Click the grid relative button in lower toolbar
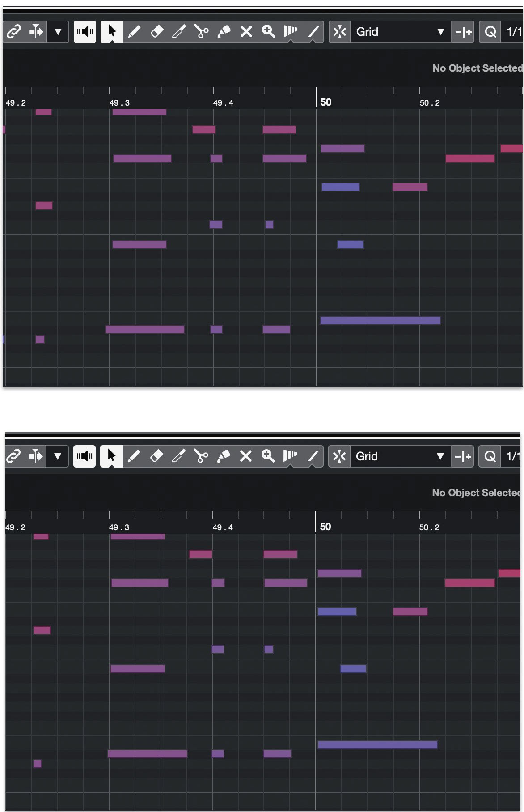This screenshot has height=812, width=524. pyautogui.click(x=463, y=456)
